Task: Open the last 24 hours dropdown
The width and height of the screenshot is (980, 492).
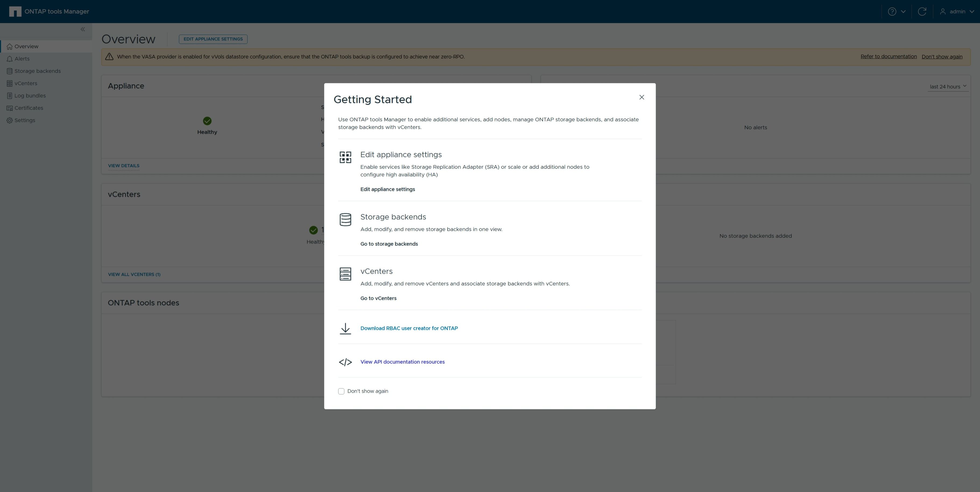Action: (x=947, y=86)
